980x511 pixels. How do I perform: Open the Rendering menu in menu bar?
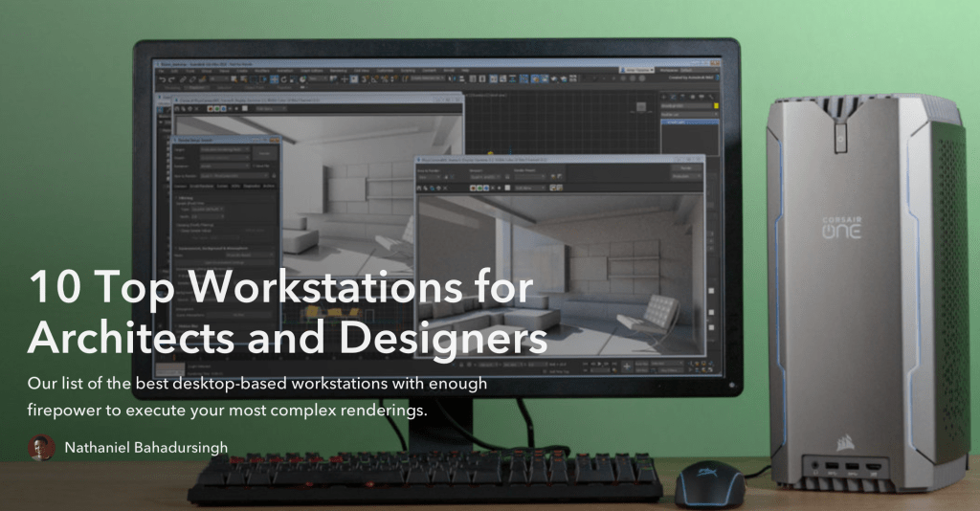(337, 70)
